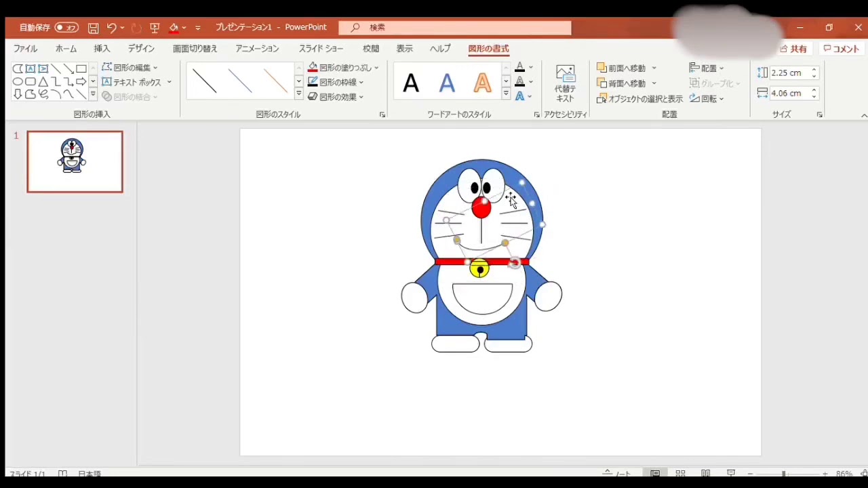Select the triangle shape in gallery

click(43, 82)
